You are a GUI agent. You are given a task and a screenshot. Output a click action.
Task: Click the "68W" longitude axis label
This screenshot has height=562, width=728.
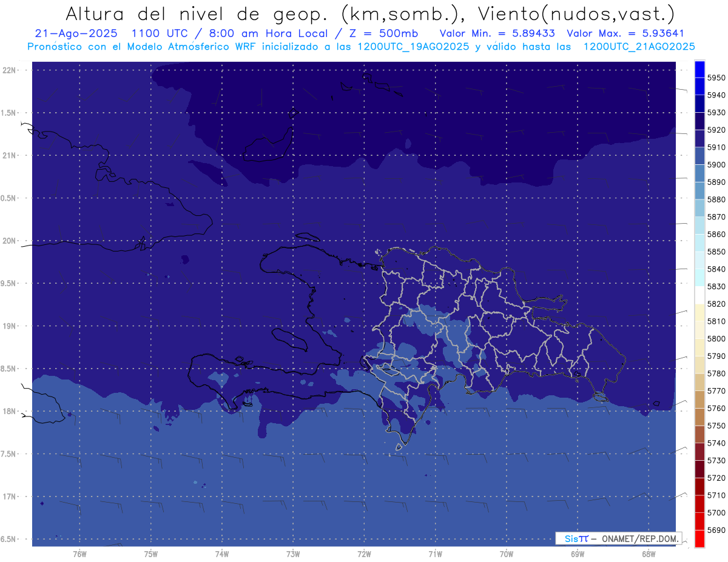(x=649, y=554)
